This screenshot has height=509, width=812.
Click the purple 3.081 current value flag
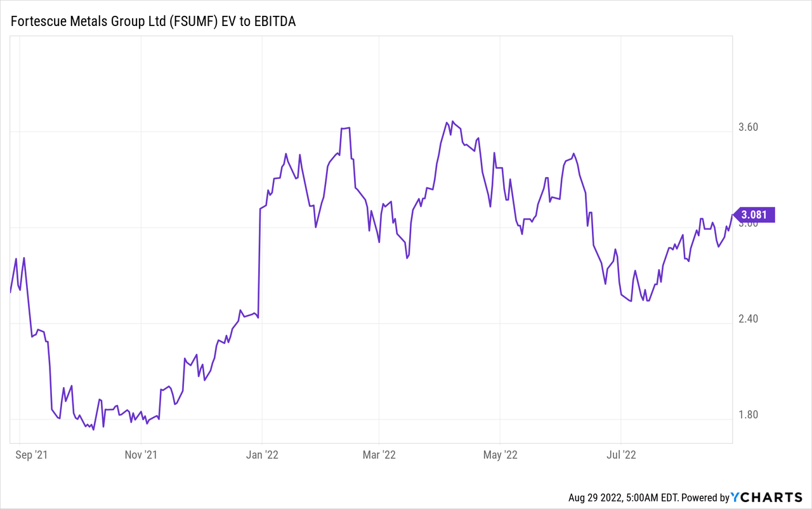[x=755, y=215]
